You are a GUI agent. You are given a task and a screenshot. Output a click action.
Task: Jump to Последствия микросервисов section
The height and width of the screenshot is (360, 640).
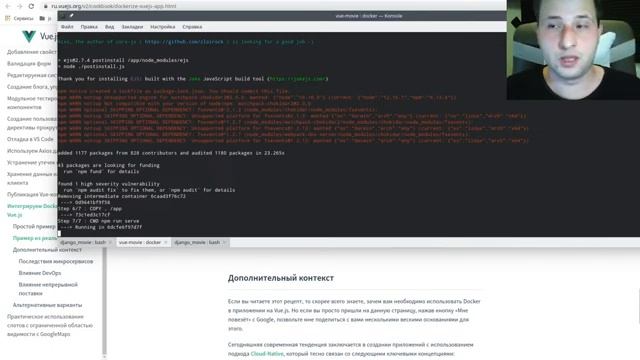(56, 261)
